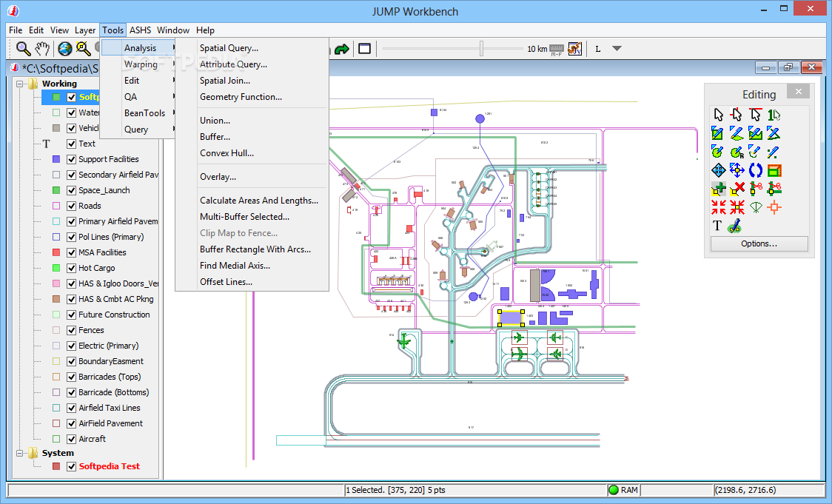The height and width of the screenshot is (504, 832).
Task: Expand the Edit submenu under Tools
Action: pos(138,81)
